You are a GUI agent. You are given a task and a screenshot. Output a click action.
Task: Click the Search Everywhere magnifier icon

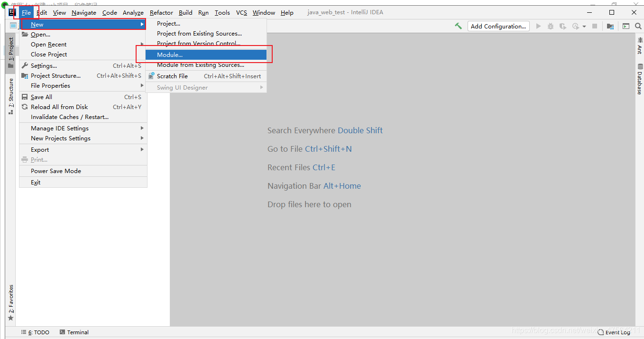click(638, 26)
